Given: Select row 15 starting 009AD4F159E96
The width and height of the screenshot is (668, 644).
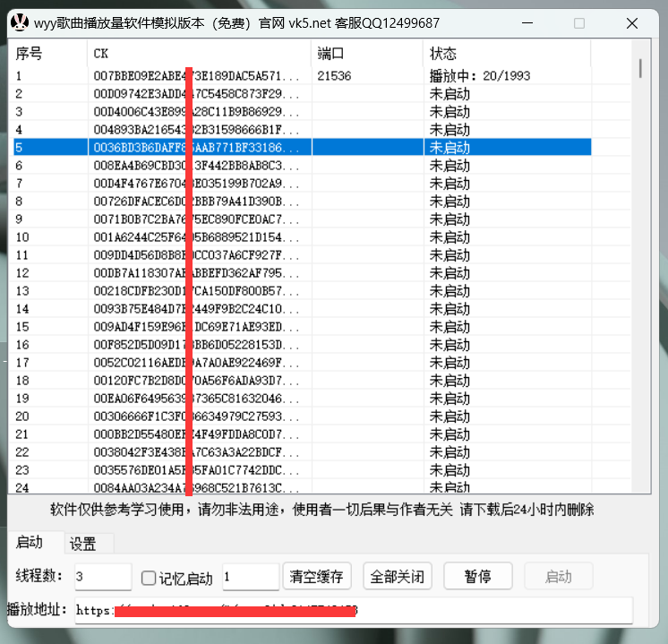Looking at the screenshot, I should (302, 326).
